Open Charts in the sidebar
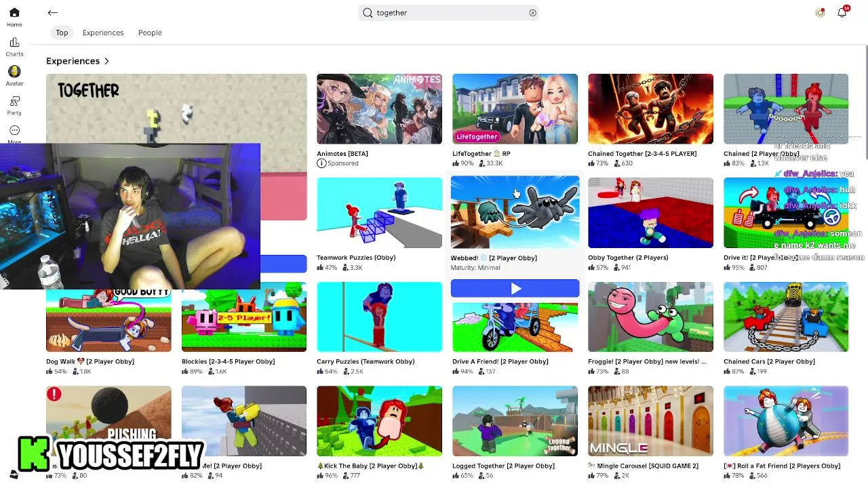This screenshot has height=488, width=868. click(14, 47)
